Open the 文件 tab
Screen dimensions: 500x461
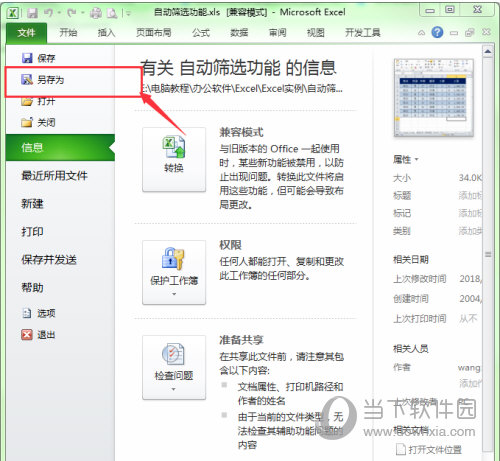(x=27, y=33)
